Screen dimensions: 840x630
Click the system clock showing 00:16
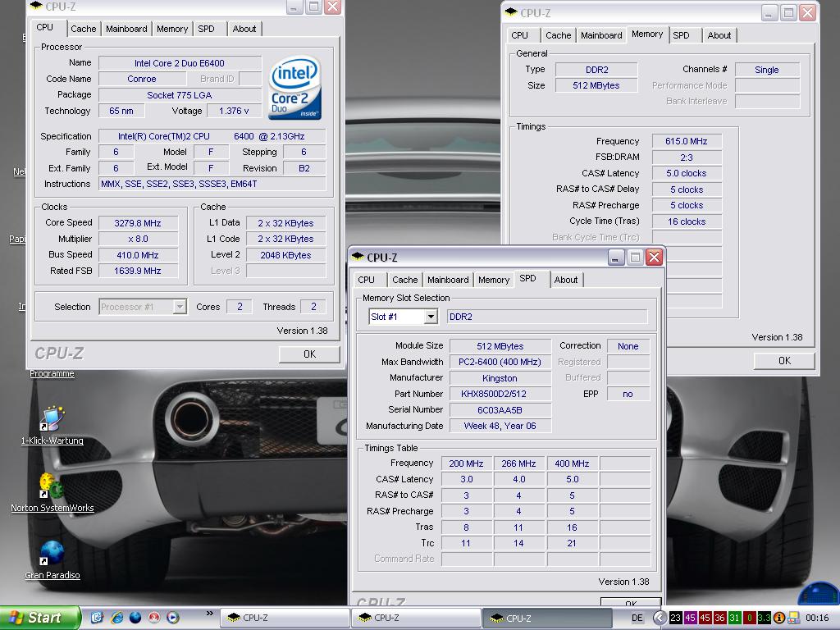pos(816,618)
